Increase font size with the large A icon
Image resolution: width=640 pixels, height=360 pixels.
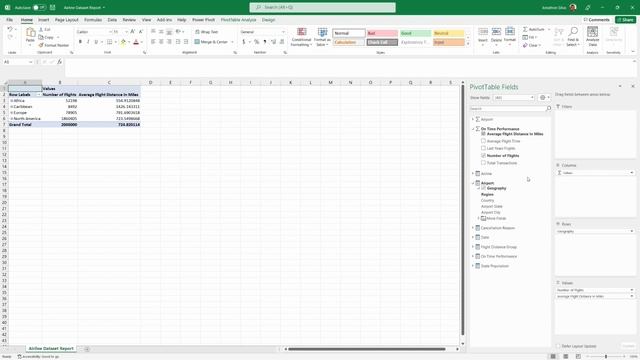click(x=133, y=31)
